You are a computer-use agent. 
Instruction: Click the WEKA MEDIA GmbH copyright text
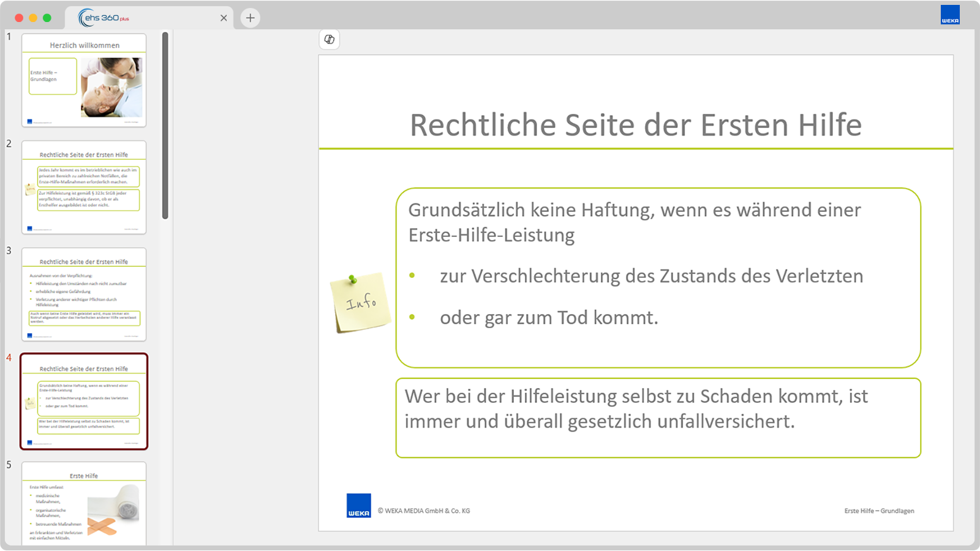click(424, 511)
